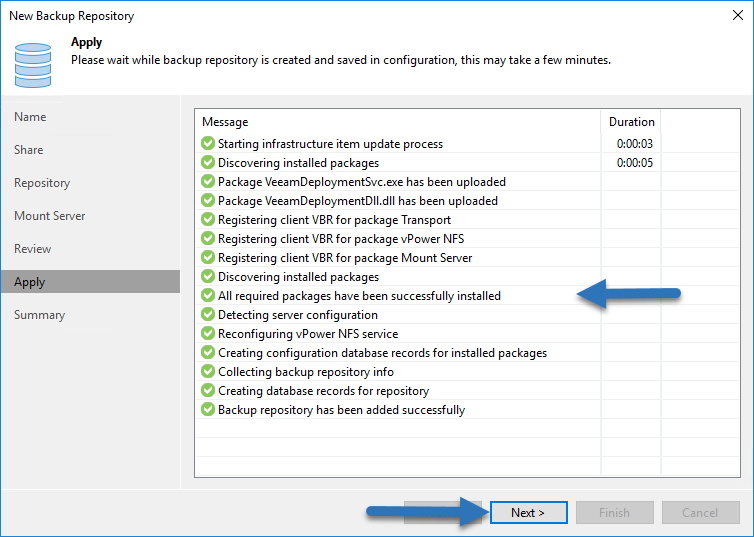Click green check by Reconfiguring vPower NFS service

click(x=208, y=333)
